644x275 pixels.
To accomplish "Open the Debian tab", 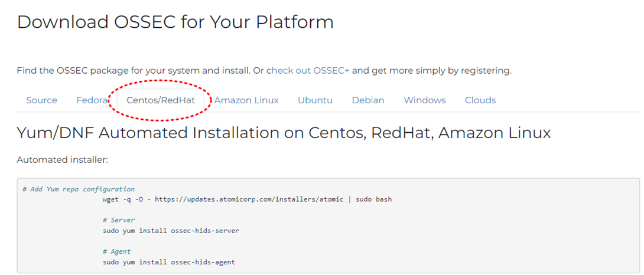I will (x=368, y=100).
